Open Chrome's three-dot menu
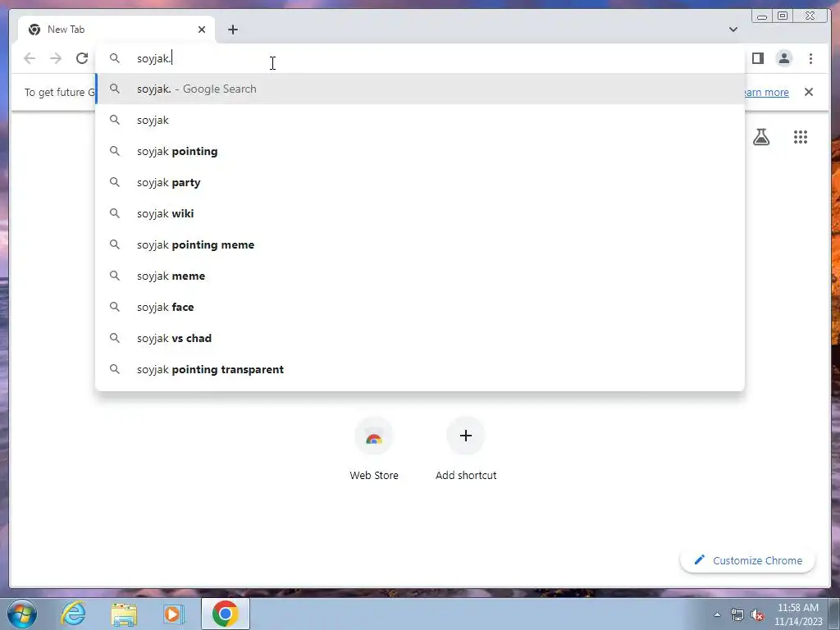 point(810,58)
